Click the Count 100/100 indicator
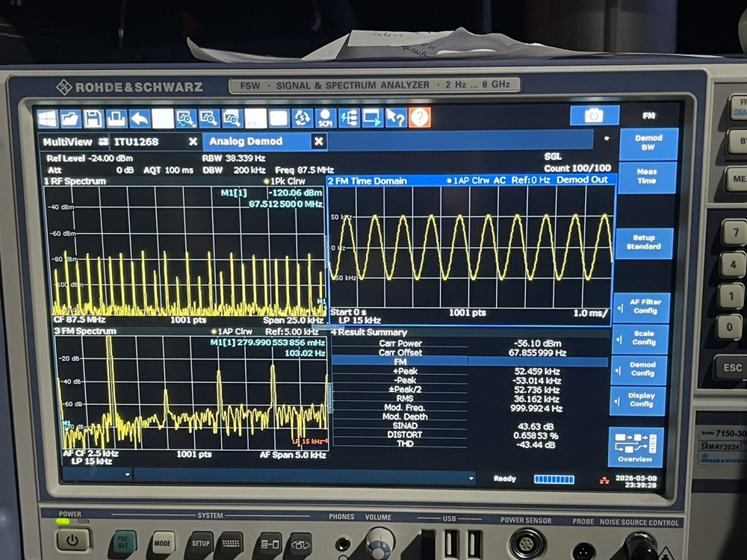This screenshot has width=747, height=560. point(577,168)
